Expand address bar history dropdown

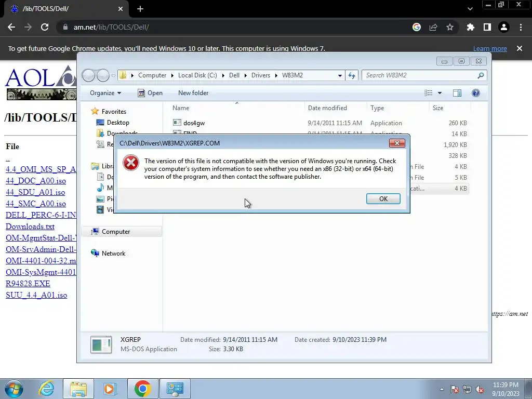pyautogui.click(x=340, y=75)
